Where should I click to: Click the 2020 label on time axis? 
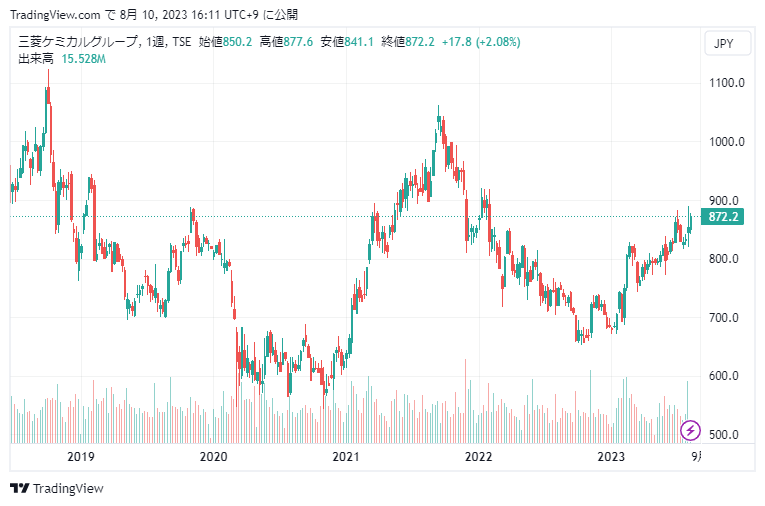(x=213, y=457)
